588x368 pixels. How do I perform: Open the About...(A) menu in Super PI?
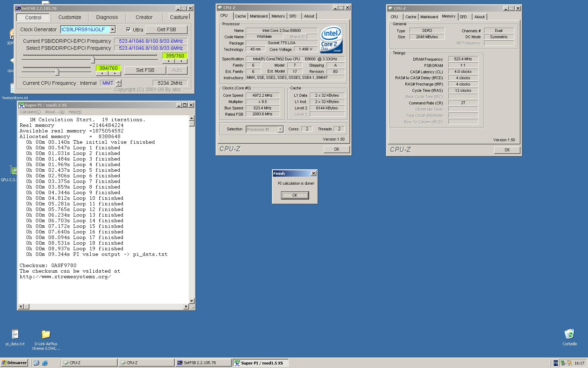pos(55,112)
